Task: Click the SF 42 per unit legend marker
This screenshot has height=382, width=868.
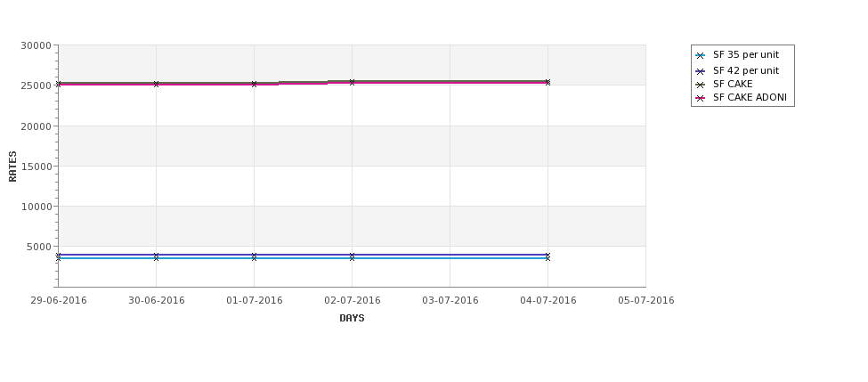Action: tap(701, 71)
